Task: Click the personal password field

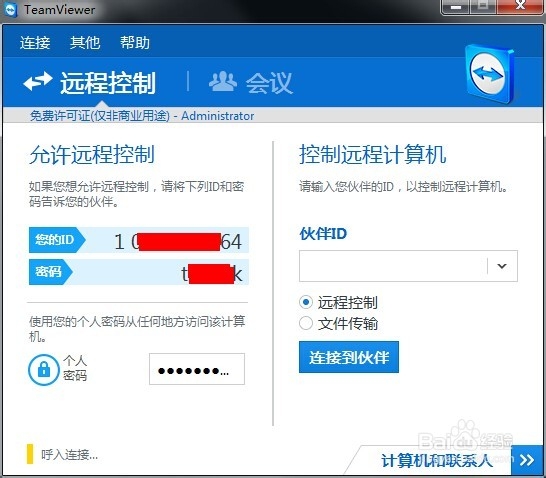Action: 197,369
